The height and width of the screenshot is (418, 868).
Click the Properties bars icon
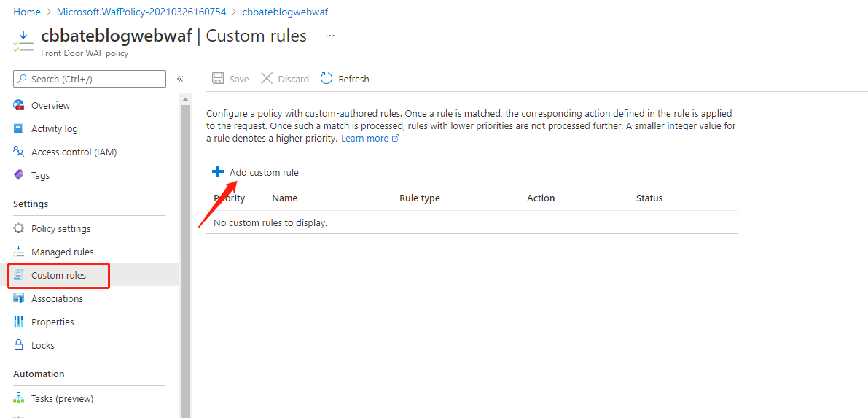coord(19,322)
